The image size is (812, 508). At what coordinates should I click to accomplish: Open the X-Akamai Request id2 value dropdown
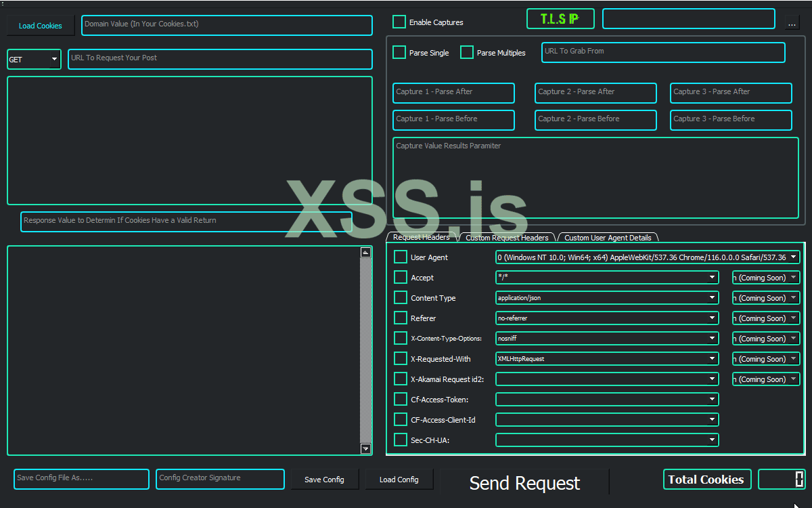click(607, 379)
